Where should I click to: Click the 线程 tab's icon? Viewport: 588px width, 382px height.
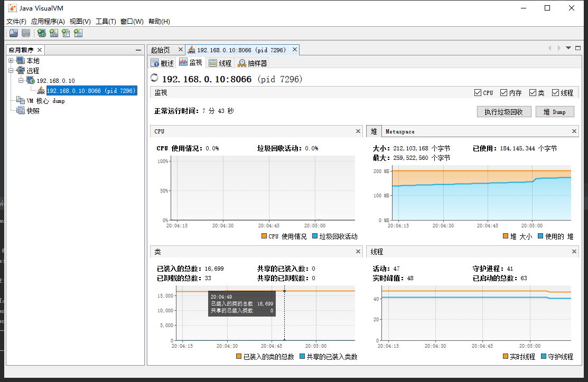coord(212,63)
